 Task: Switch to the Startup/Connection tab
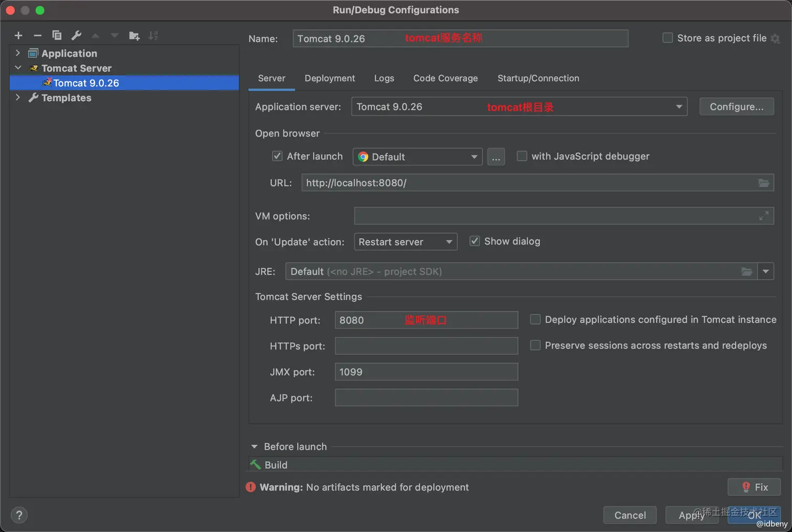tap(538, 78)
